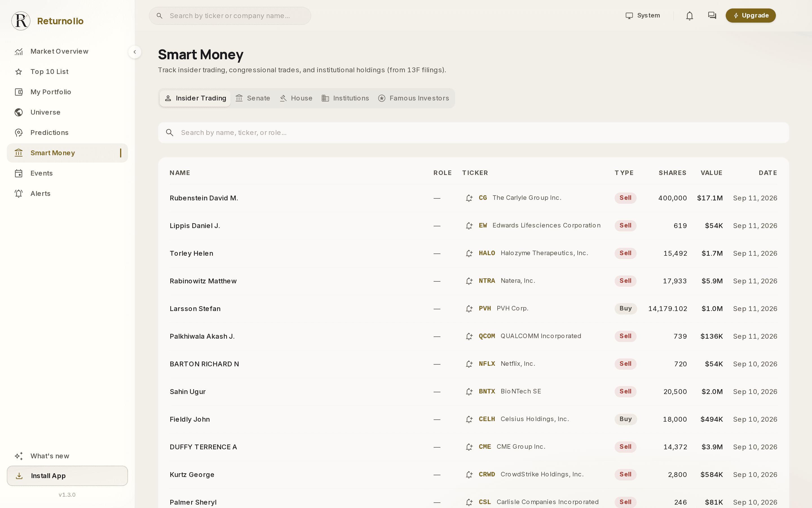Click the Rubenstein David M. name
This screenshot has height=508, width=812.
point(204,198)
